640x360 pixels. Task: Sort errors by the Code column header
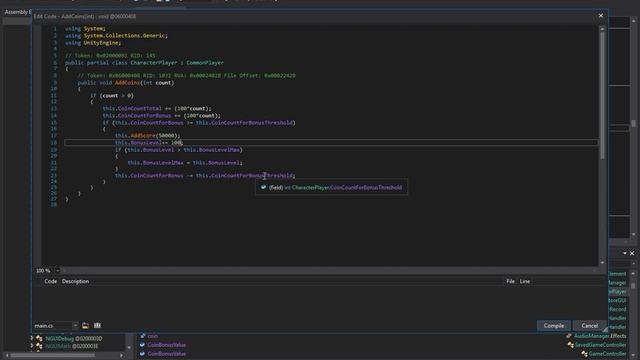51,281
